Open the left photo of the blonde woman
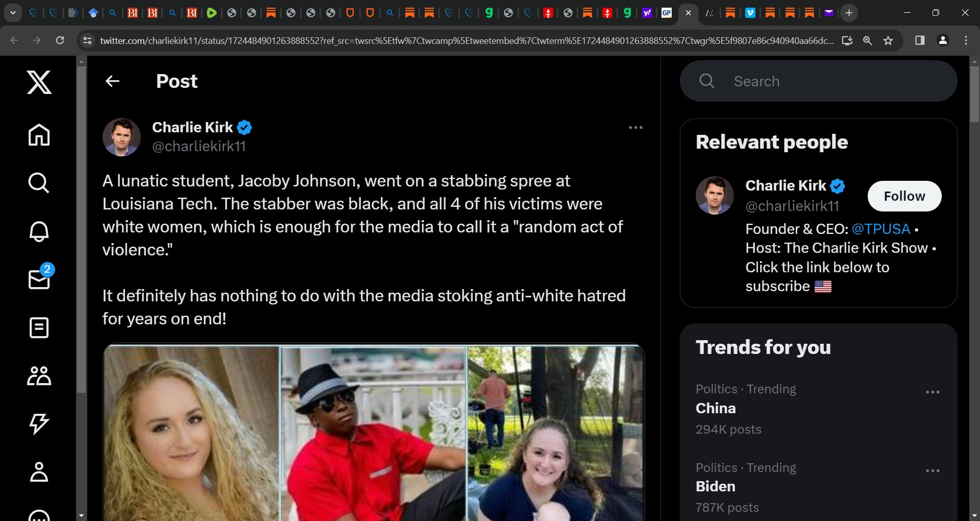 (x=191, y=433)
